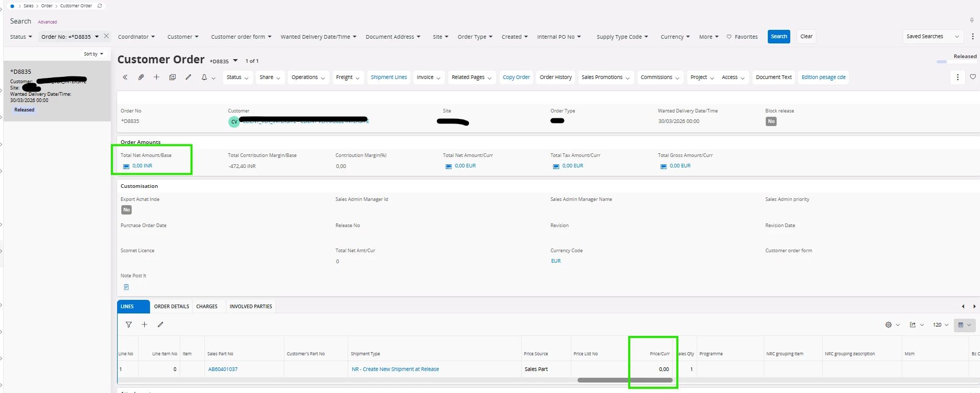Viewport: 980px width, 393px height.
Task: Open the Operations command menu
Action: (x=308, y=77)
